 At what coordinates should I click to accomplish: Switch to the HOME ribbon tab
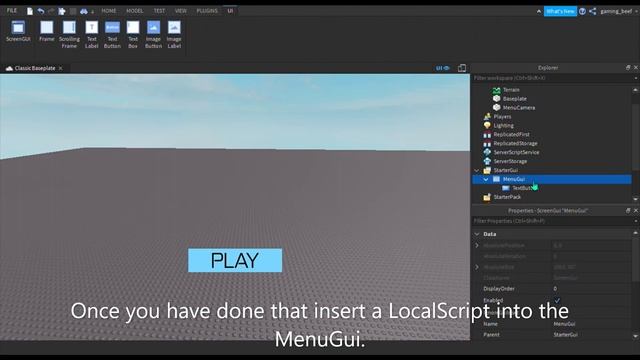tap(109, 11)
